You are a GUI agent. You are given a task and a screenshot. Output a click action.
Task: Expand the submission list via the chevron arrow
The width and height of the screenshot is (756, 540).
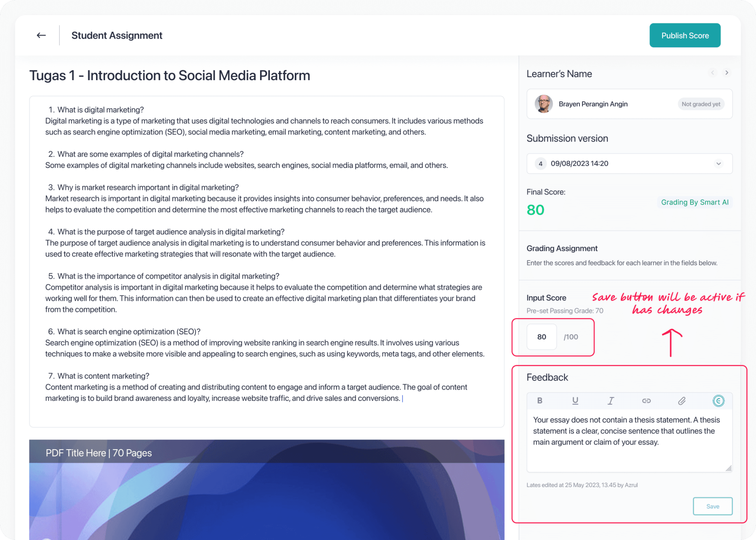click(x=719, y=164)
